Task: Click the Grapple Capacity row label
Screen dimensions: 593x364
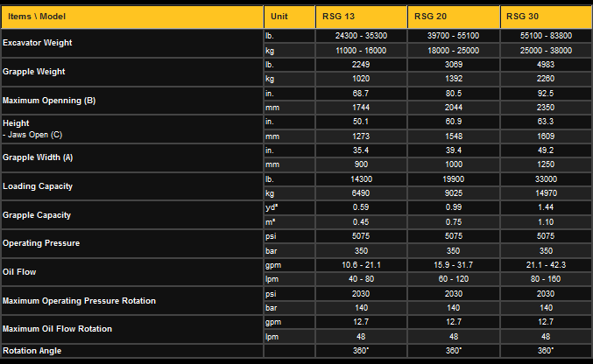Action: [37, 214]
